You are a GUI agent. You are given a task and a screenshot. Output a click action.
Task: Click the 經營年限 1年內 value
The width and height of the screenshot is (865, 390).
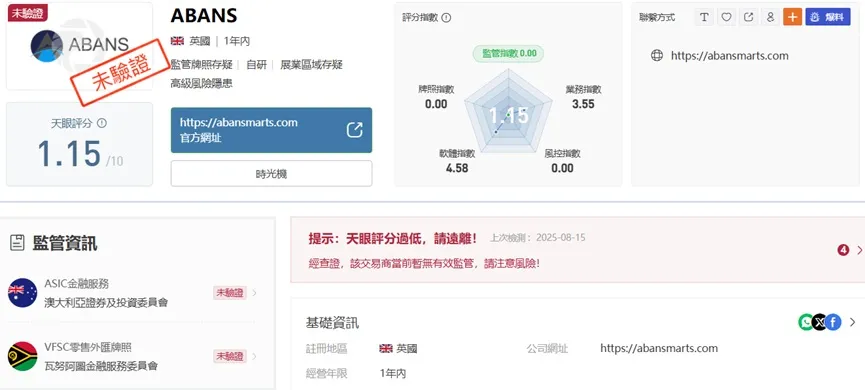393,373
